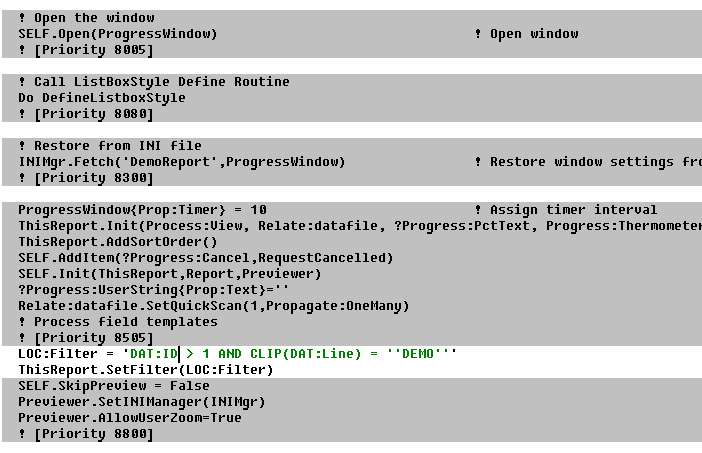This screenshot has width=702, height=453.
Task: Click the [Priority 8505] comment line
Action: click(x=86, y=338)
